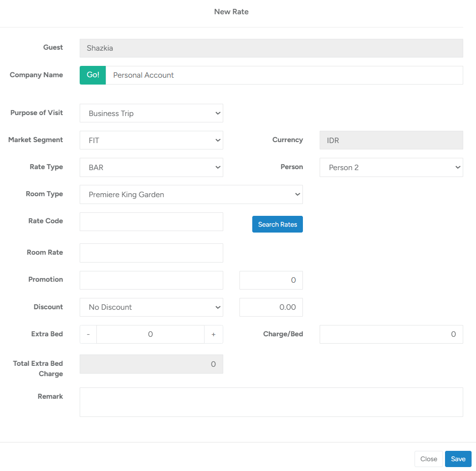Focus the Company Name text field
This screenshot has height=471, width=476.
pyautogui.click(x=284, y=75)
